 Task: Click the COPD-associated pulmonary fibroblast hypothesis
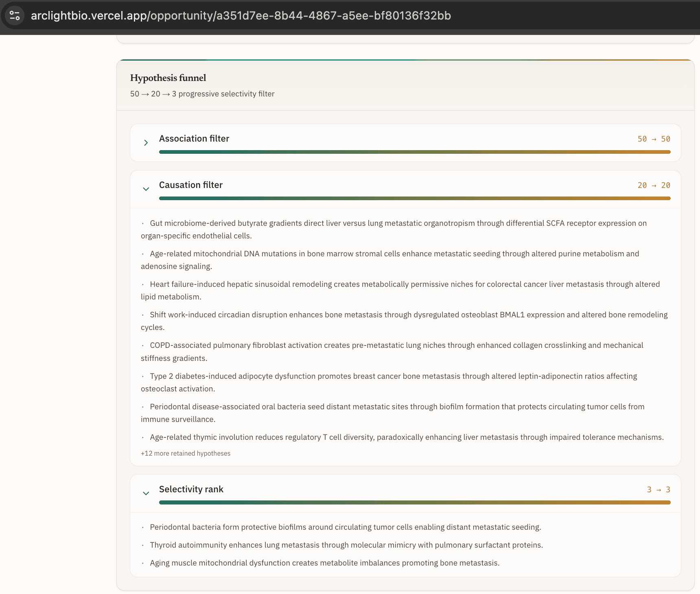tap(392, 352)
